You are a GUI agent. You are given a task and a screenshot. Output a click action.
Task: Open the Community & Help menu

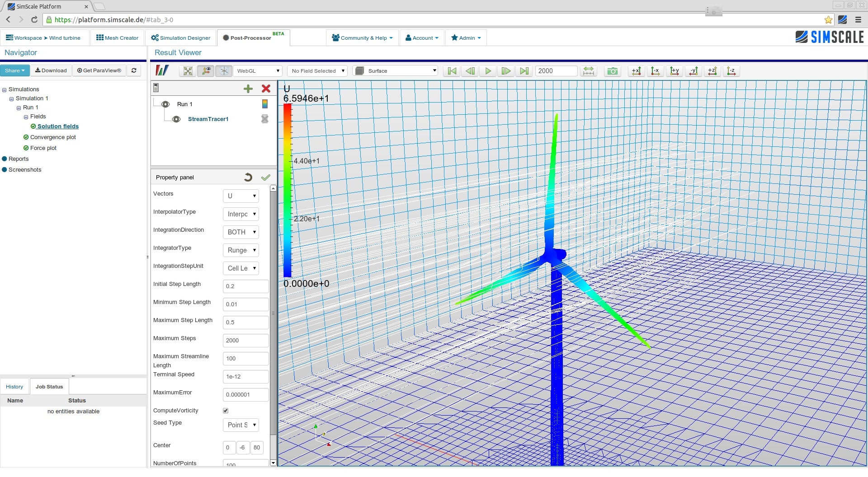(x=362, y=37)
